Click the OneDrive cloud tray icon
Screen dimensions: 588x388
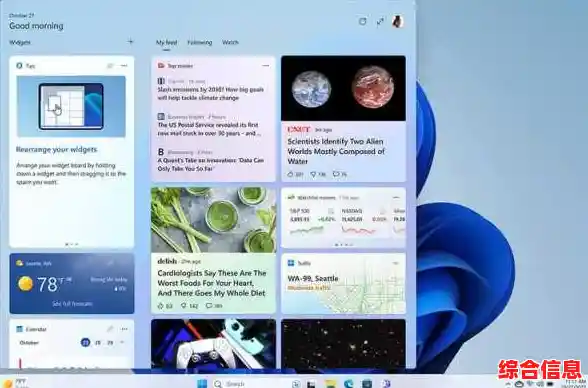(x=519, y=384)
